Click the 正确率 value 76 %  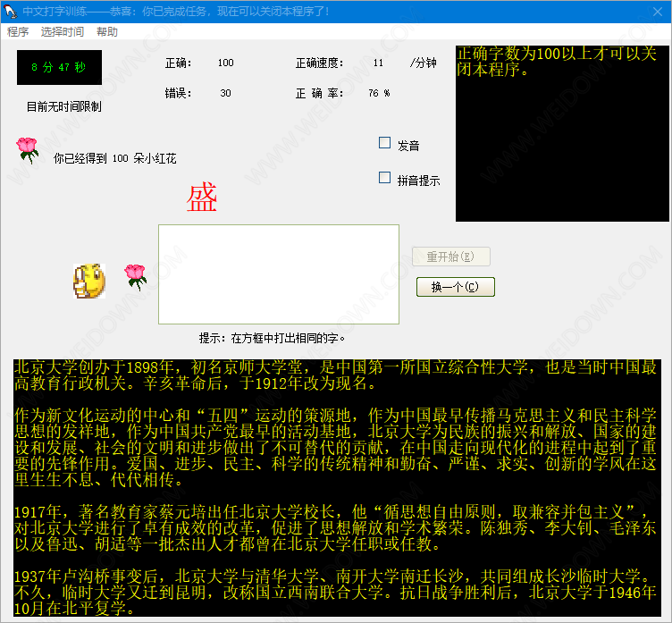click(379, 93)
